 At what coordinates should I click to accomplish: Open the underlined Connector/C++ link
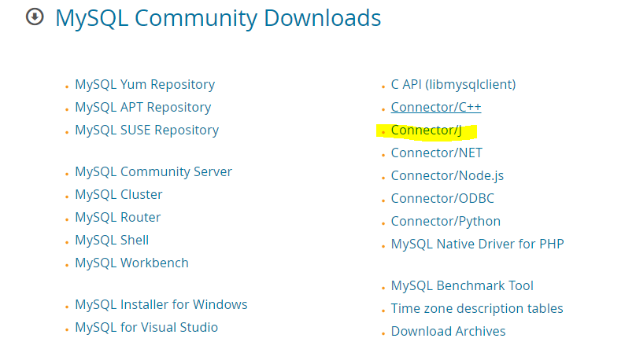[x=435, y=107]
